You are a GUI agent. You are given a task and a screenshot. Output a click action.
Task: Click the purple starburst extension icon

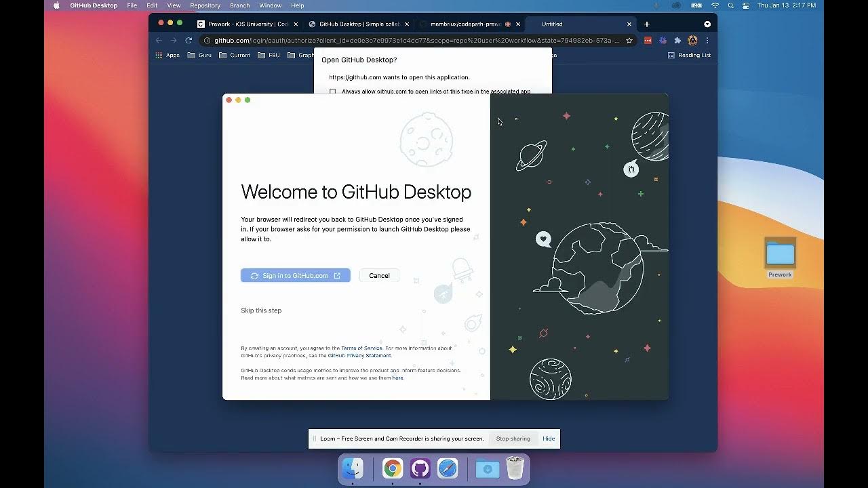663,40
